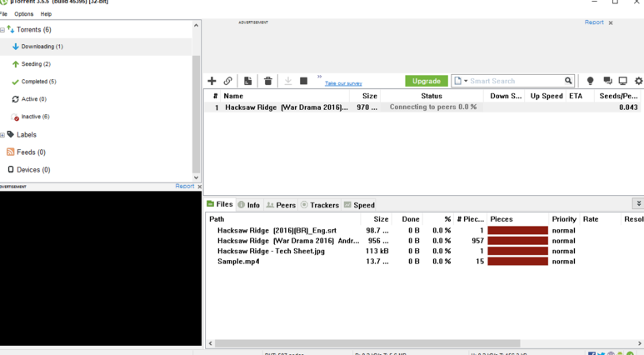The height and width of the screenshot is (355, 644).
Task: Click the remote monitor icon in toolbar
Action: pyautogui.click(x=623, y=81)
